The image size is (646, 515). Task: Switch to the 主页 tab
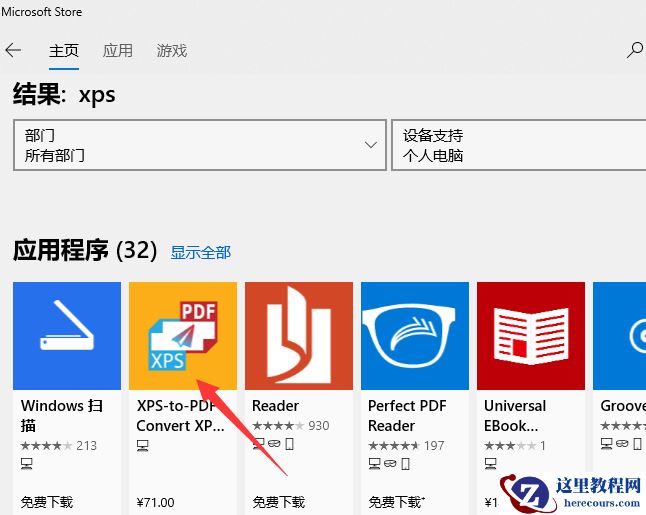coord(64,51)
